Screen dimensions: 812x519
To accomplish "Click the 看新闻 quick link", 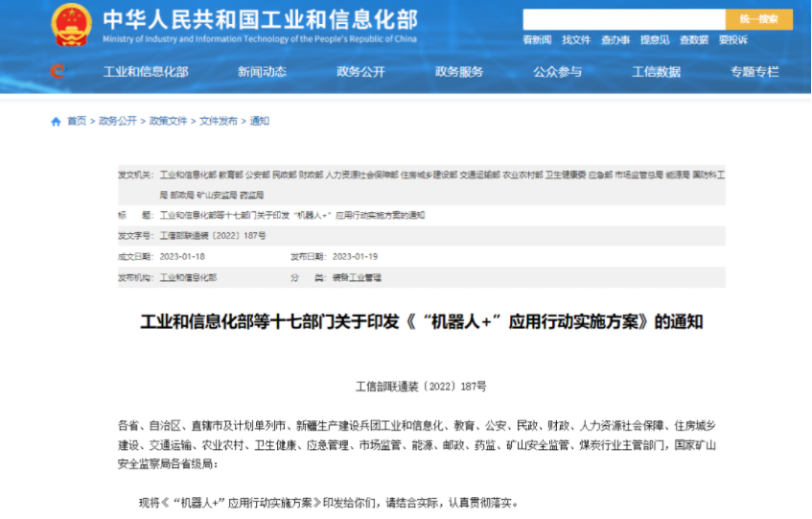I will 537,40.
